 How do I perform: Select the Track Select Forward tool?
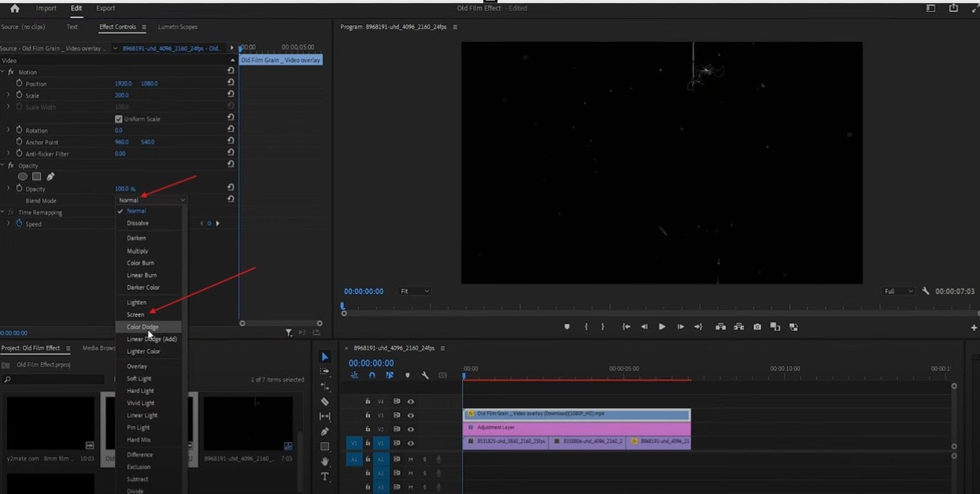coord(325,371)
